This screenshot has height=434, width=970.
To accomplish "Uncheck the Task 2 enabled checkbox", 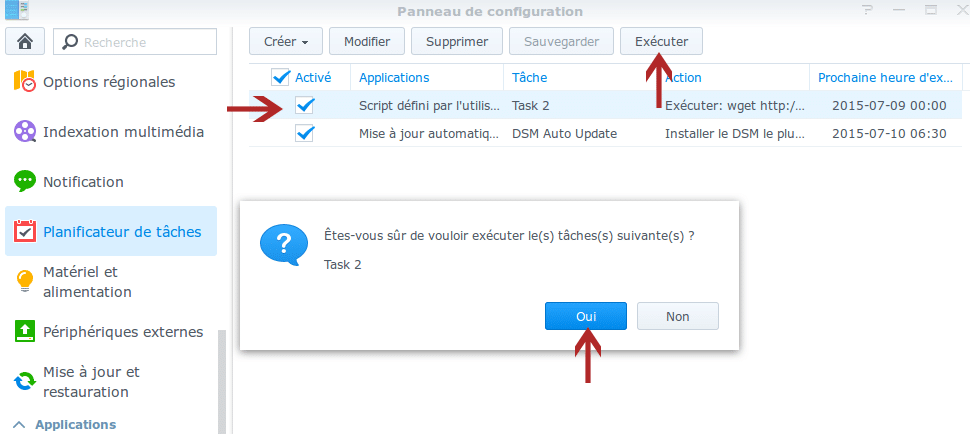I will [x=304, y=105].
